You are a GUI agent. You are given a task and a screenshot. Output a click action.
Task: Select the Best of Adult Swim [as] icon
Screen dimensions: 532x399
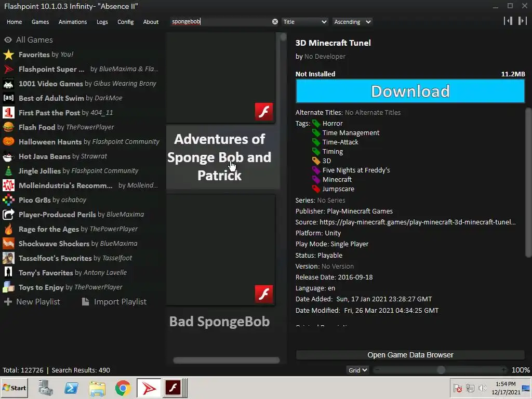(x=8, y=98)
